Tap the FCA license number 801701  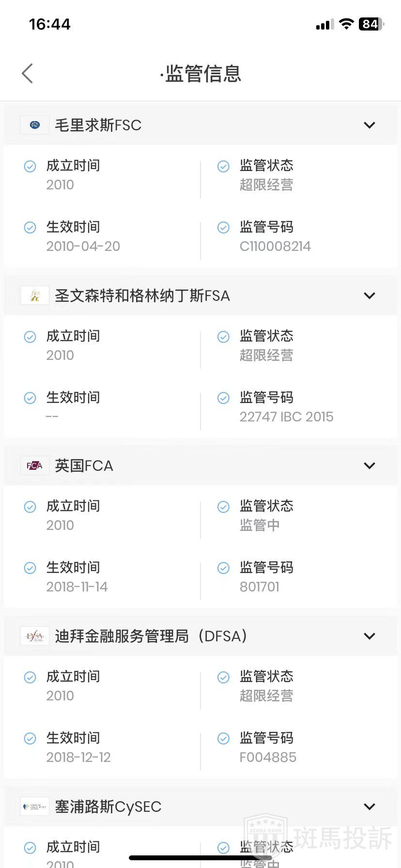(x=260, y=587)
